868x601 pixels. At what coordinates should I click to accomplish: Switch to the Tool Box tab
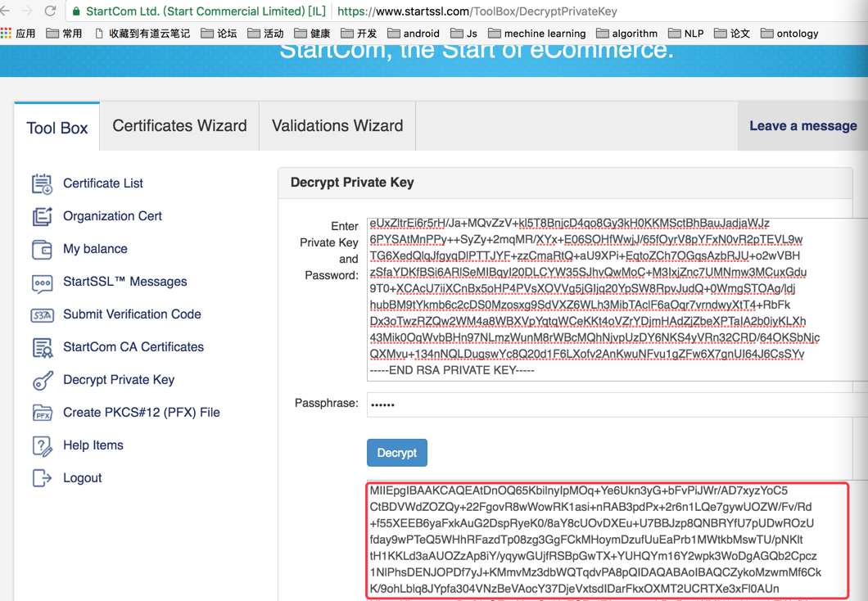(x=57, y=127)
